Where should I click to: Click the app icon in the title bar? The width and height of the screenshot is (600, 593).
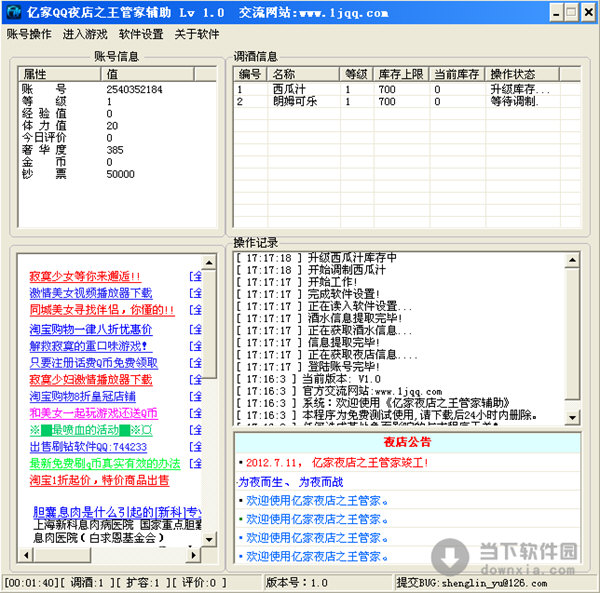(13, 12)
